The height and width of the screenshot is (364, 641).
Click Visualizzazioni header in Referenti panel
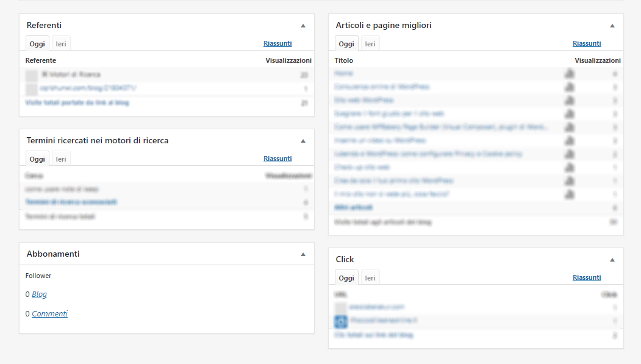(288, 60)
